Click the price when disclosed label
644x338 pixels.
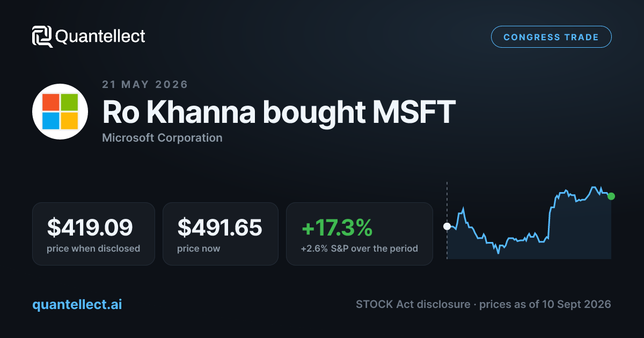[x=93, y=248]
